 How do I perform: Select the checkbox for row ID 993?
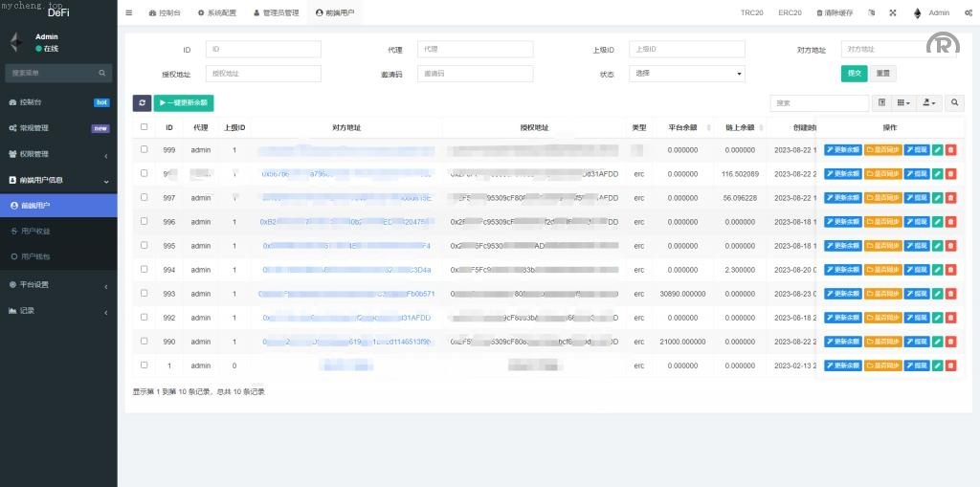(145, 293)
